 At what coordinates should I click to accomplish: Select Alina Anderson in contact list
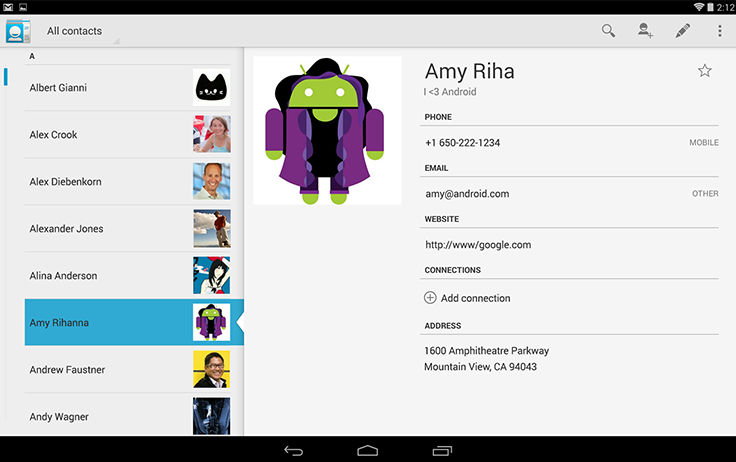coord(128,276)
